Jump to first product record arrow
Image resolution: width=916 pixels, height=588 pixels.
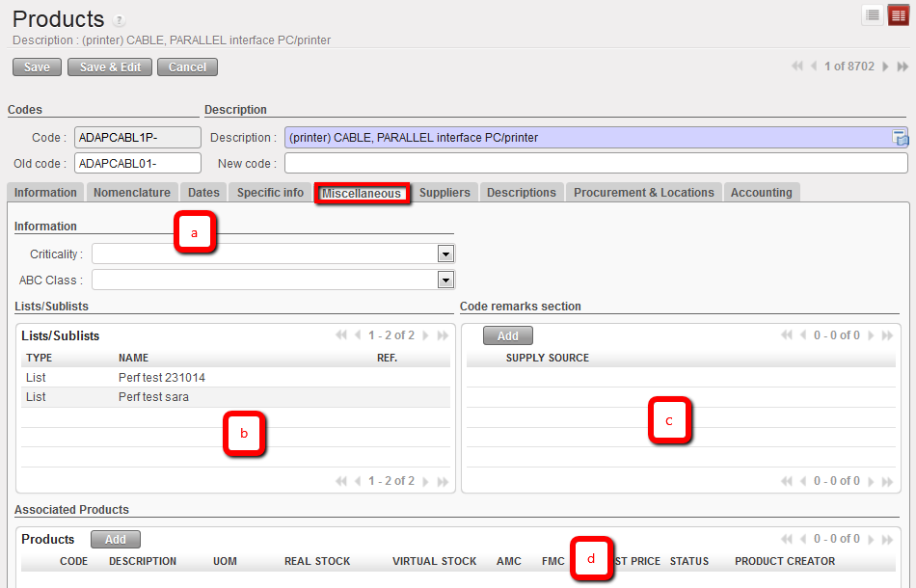pyautogui.click(x=797, y=67)
